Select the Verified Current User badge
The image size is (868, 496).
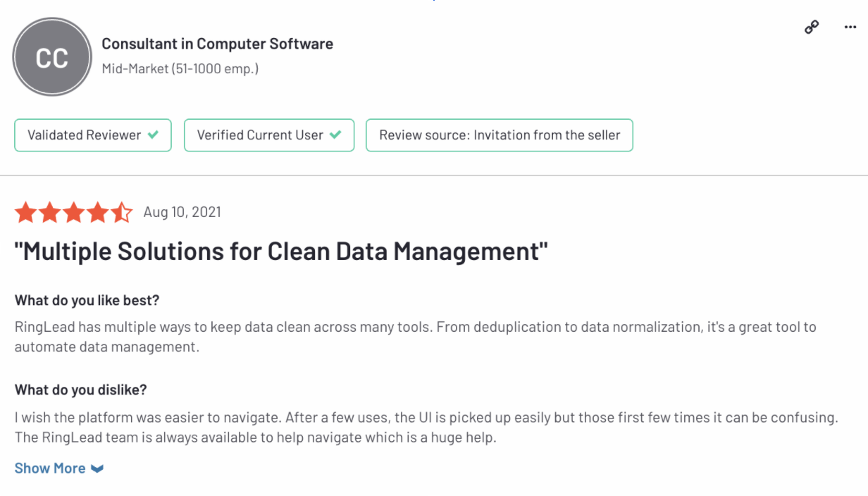[268, 135]
